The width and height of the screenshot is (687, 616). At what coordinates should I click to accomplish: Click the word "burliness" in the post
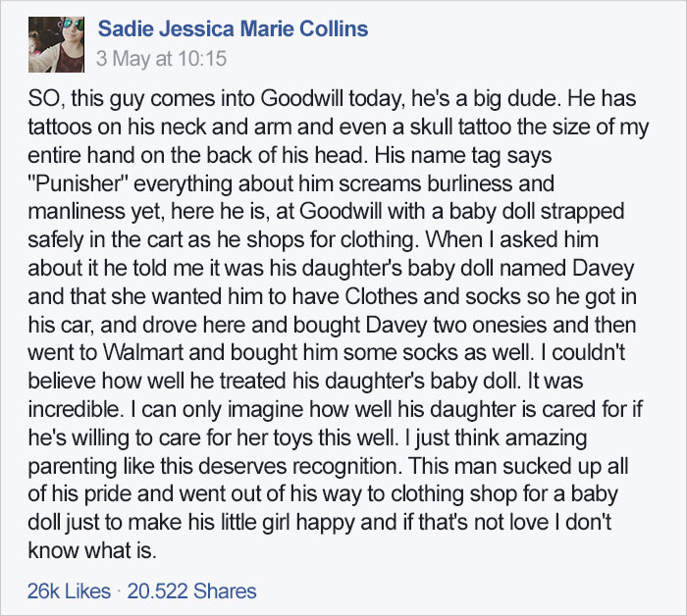469,183
